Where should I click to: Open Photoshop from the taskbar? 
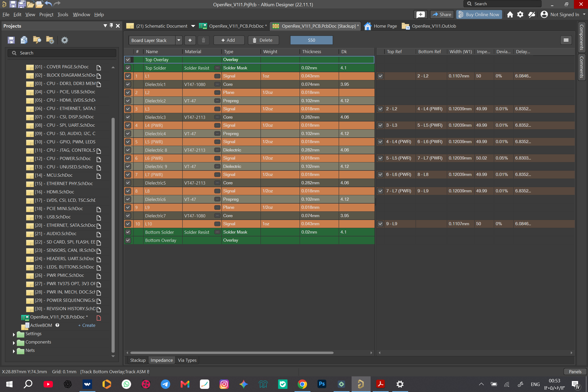(322, 384)
